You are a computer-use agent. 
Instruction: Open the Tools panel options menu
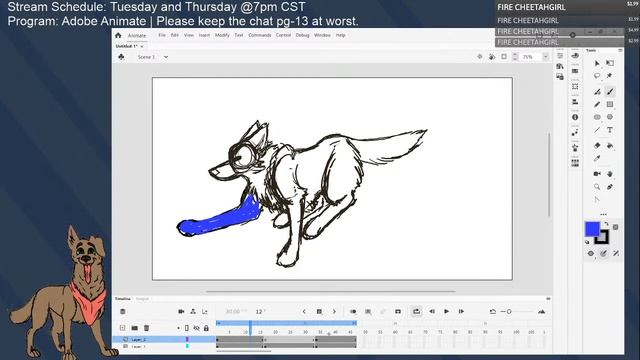620,50
